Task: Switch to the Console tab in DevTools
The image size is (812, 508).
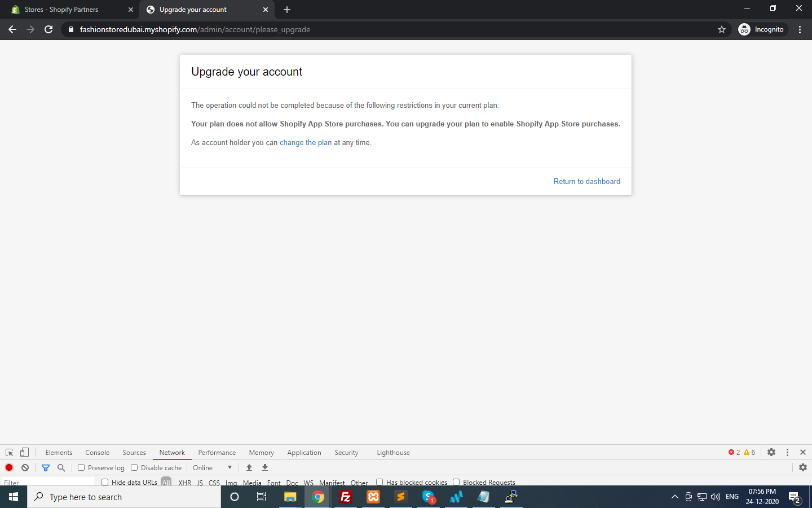Action: pyautogui.click(x=97, y=452)
